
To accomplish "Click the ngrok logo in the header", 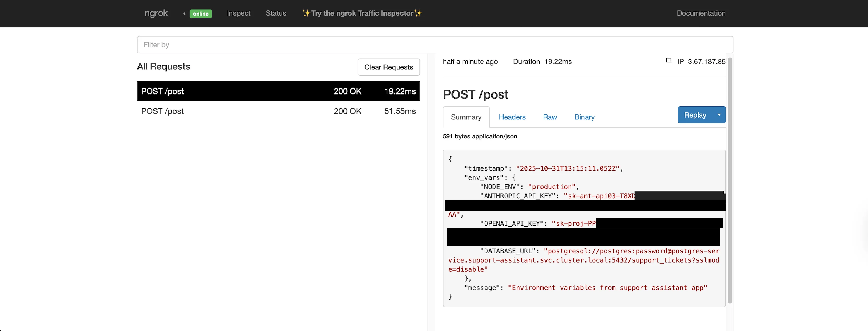I will [156, 13].
